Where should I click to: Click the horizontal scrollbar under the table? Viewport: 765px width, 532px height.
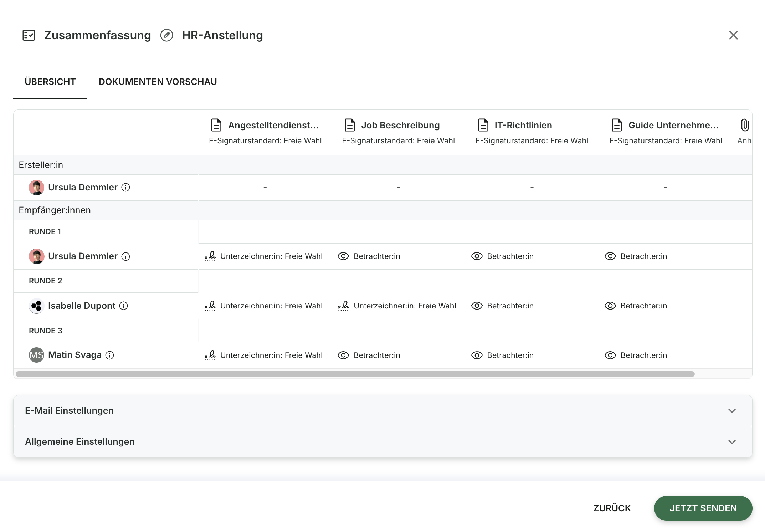pyautogui.click(x=355, y=374)
